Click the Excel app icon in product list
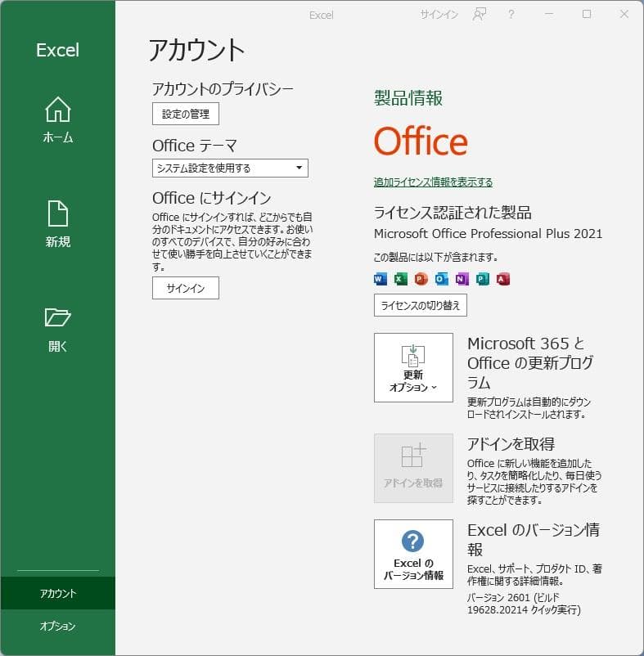This screenshot has height=656, width=644. point(400,279)
